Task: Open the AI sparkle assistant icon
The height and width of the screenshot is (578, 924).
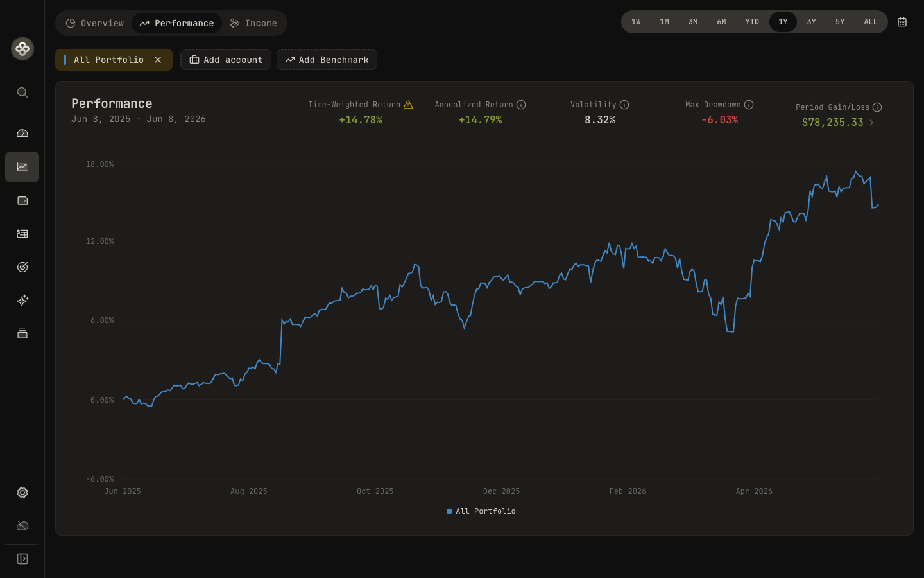Action: point(22,301)
